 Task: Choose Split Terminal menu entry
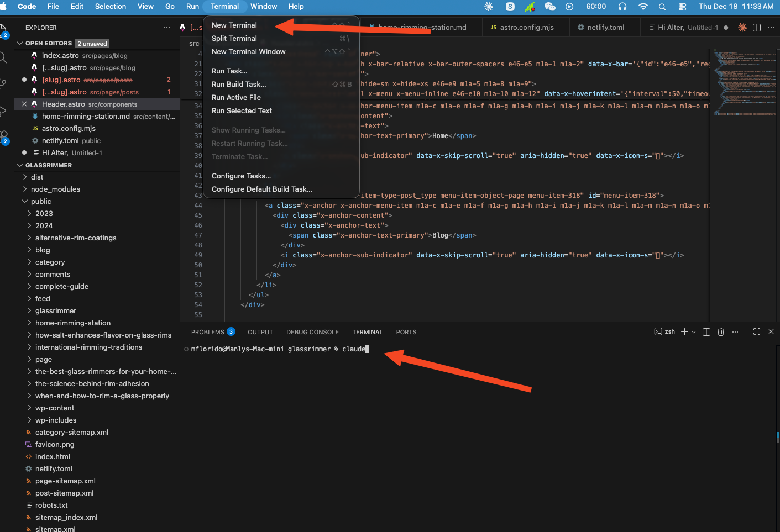281,38
